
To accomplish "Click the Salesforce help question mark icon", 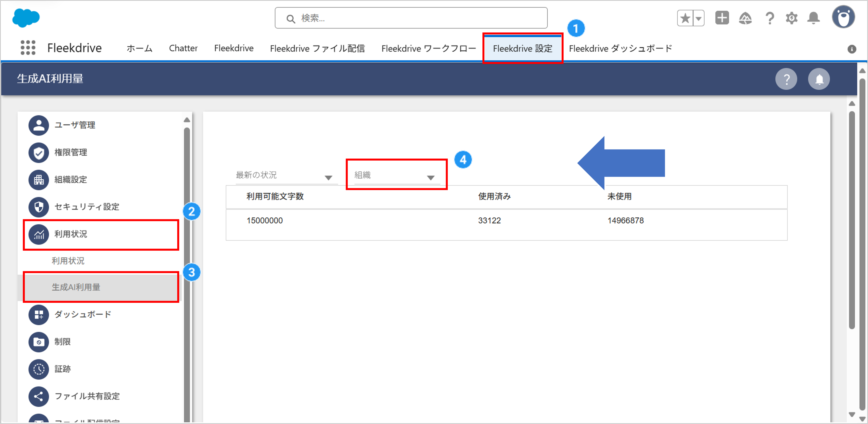I will click(x=770, y=18).
